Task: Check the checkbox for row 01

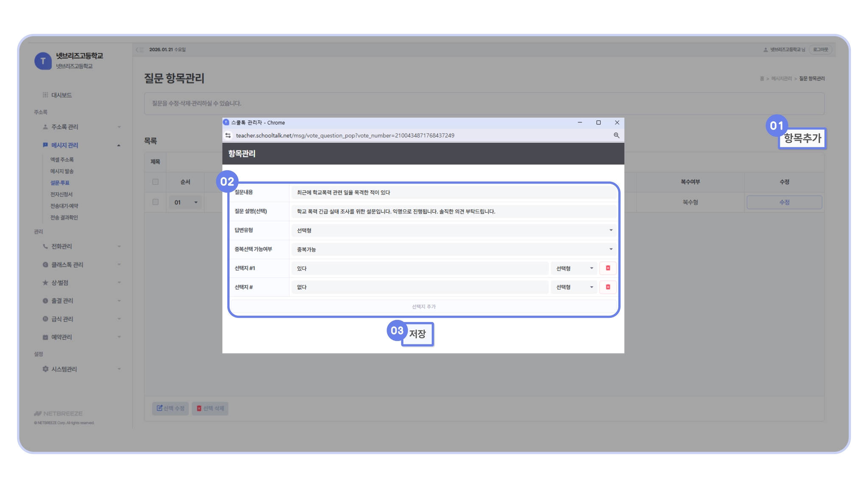Action: point(156,202)
